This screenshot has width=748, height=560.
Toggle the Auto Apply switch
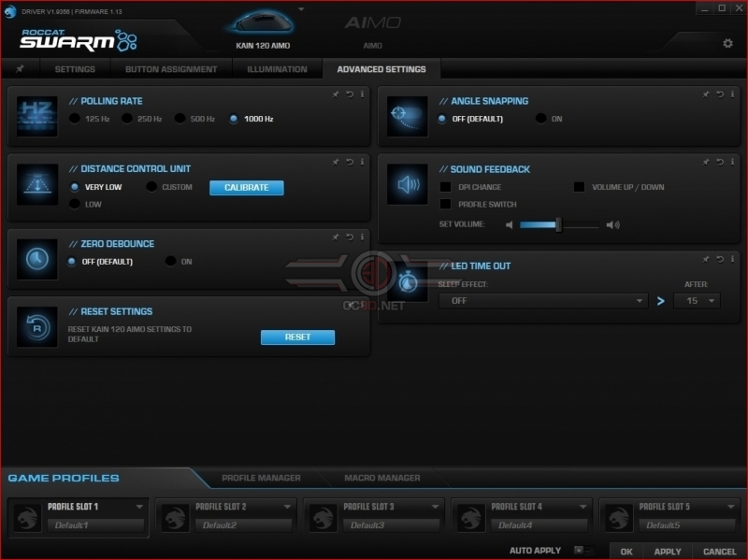[583, 551]
